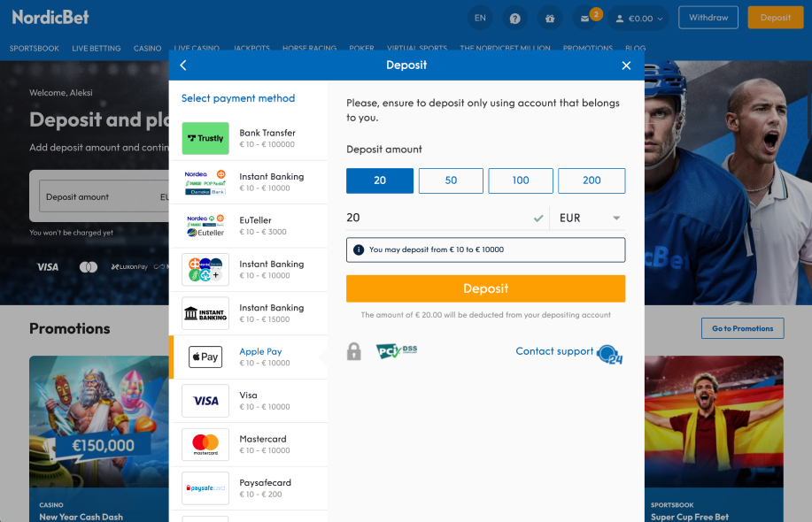This screenshot has width=812, height=522.
Task: Select the Apple Pay payment method
Action: coord(252,357)
